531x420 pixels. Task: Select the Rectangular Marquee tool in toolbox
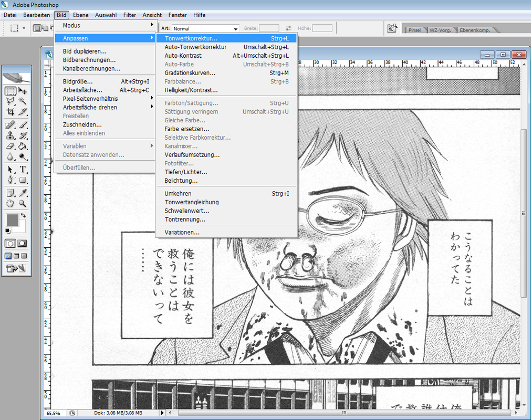[10, 91]
